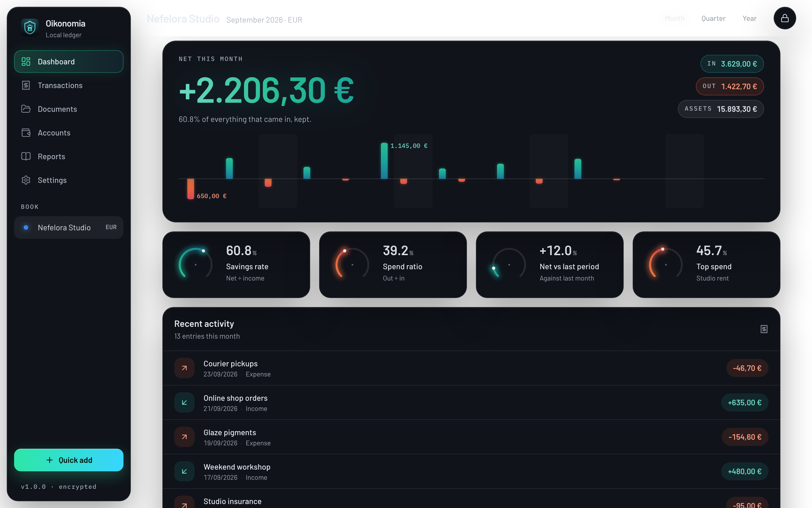The image size is (812, 508).
Task: Click the -46,70 € amount badge
Action: pos(747,368)
